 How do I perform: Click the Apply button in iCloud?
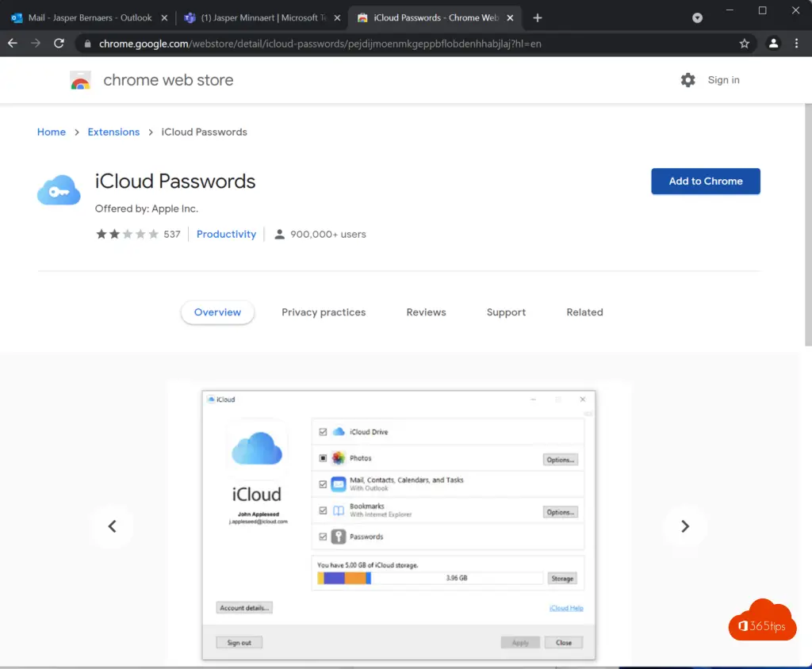point(520,643)
